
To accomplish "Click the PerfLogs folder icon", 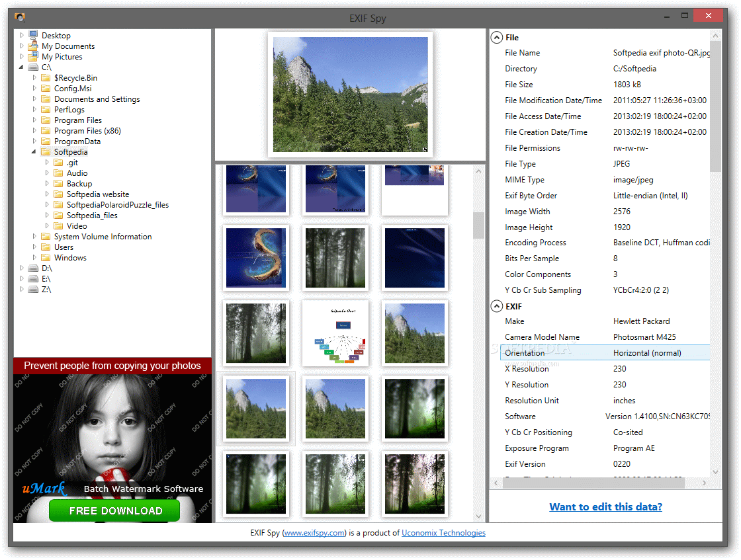I will click(x=46, y=109).
